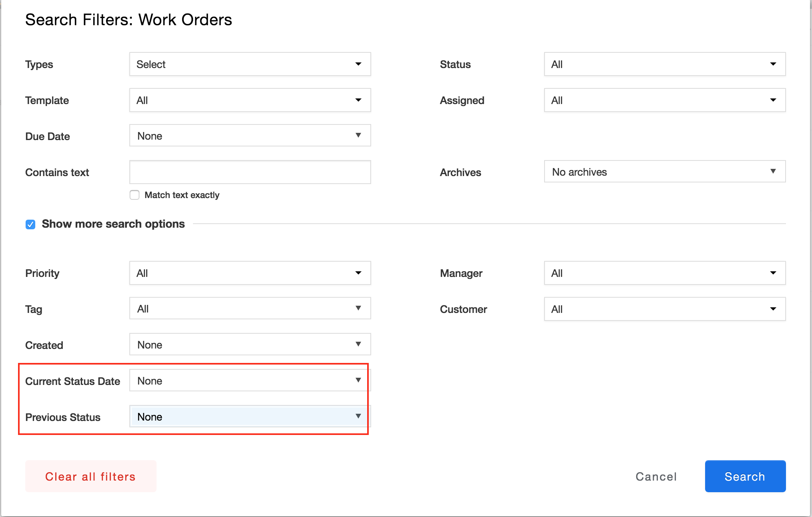The width and height of the screenshot is (812, 517).
Task: Click the Clear all filters button
Action: coord(90,476)
